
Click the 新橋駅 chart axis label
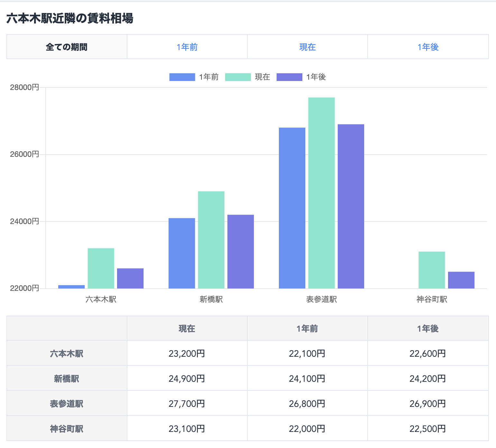tap(211, 300)
